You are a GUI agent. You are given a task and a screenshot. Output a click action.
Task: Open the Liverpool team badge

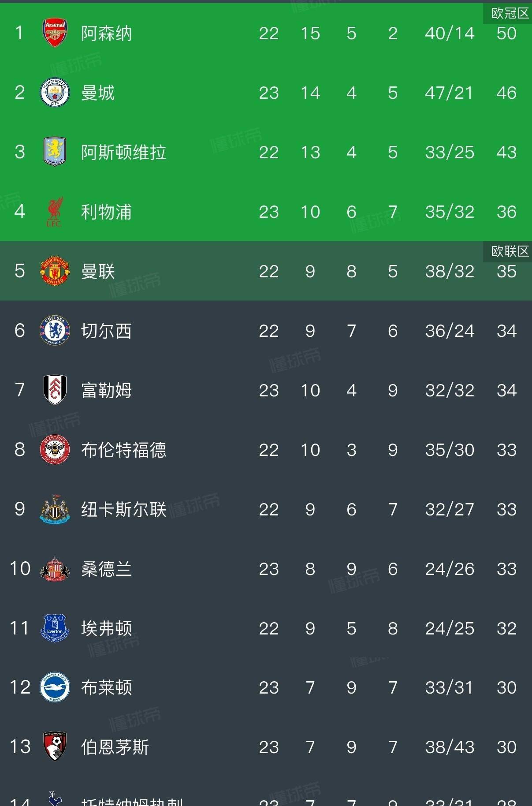(x=54, y=212)
